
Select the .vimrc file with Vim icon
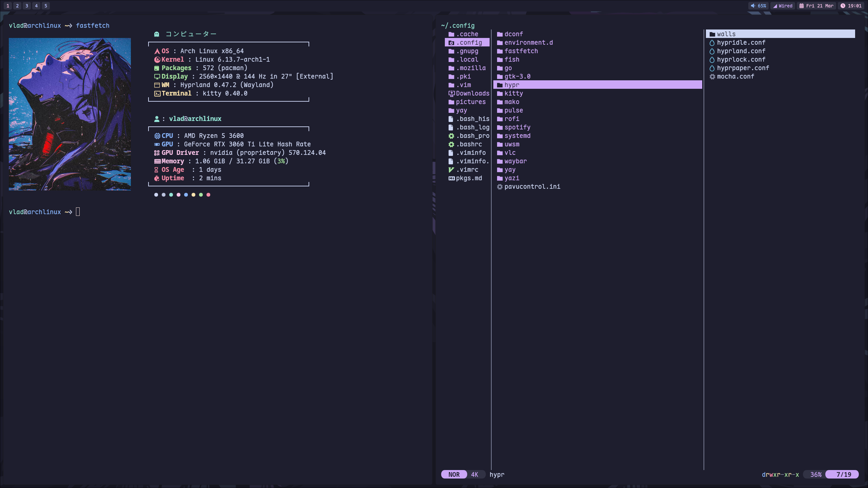(467, 170)
